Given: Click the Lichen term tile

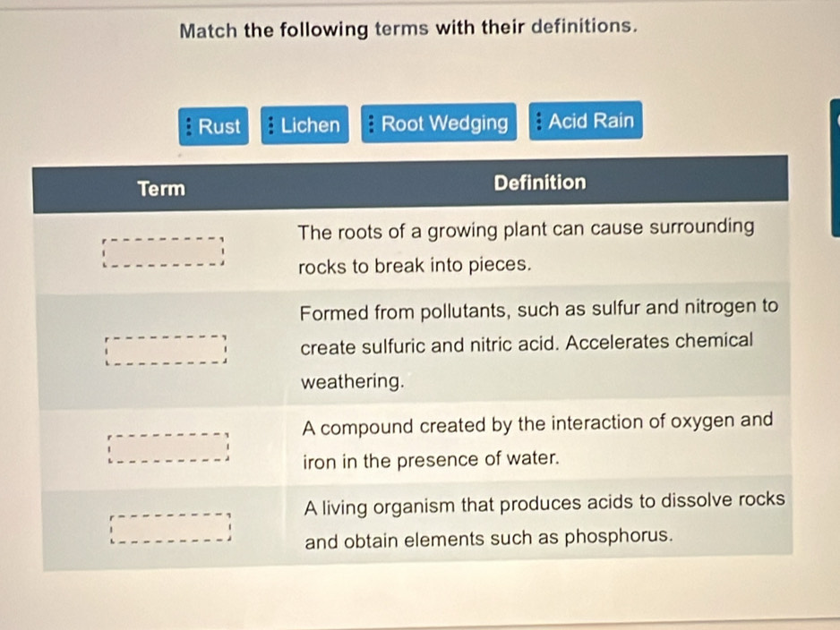Looking at the screenshot, I should coord(304,125).
